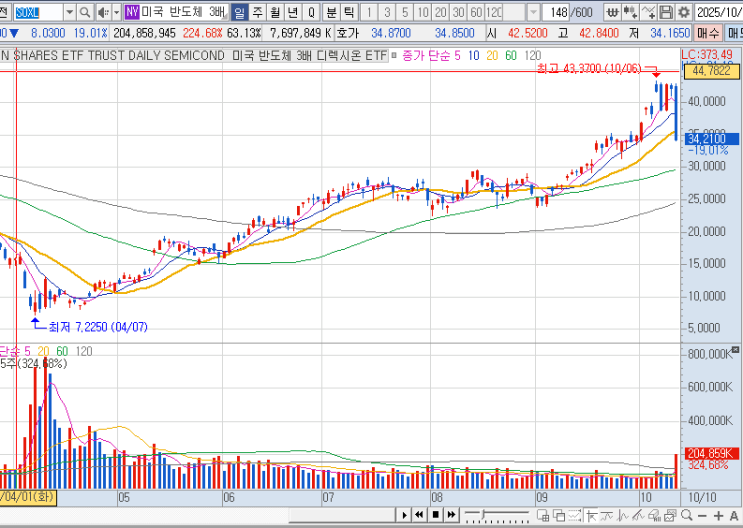
Task: Click the trend line drawing icon
Action: tap(607, 515)
